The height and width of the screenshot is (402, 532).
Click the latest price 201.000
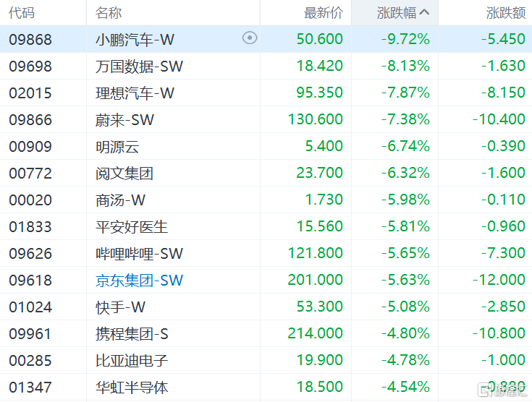[x=316, y=280]
